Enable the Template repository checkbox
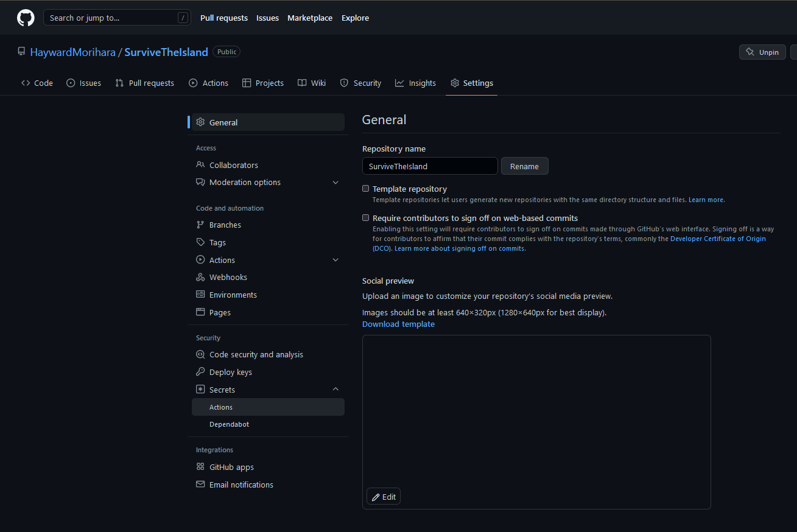 [x=366, y=189]
